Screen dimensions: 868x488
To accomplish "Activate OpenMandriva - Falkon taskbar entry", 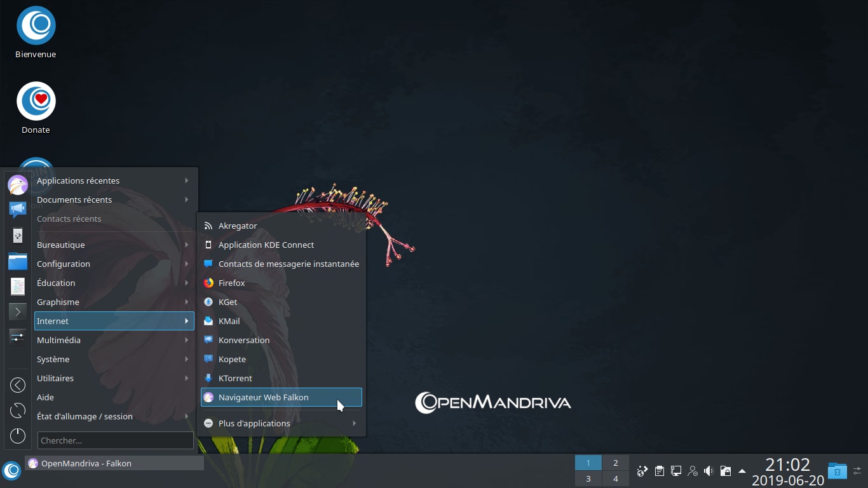I will (x=114, y=463).
